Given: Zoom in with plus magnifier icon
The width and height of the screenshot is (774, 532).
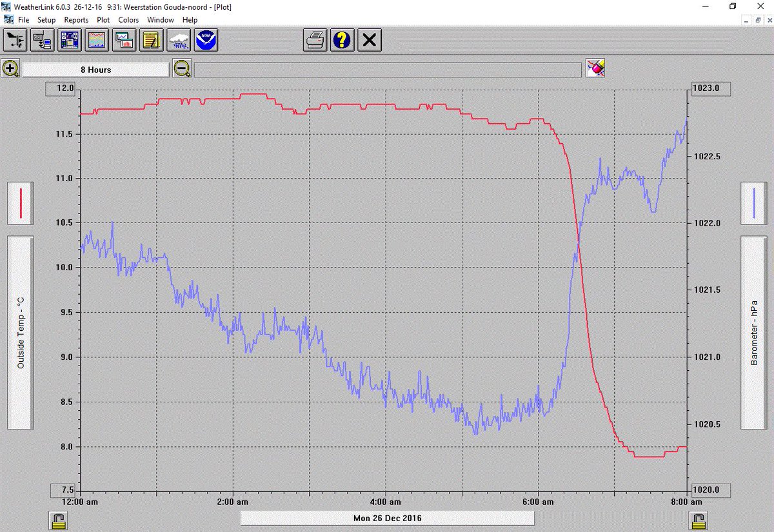Looking at the screenshot, I should 10,68.
